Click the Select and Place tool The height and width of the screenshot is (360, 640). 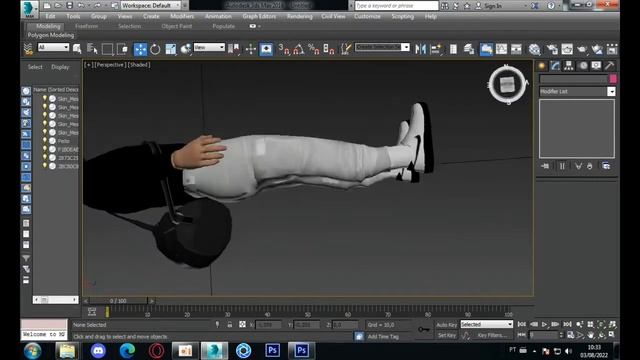click(x=186, y=49)
